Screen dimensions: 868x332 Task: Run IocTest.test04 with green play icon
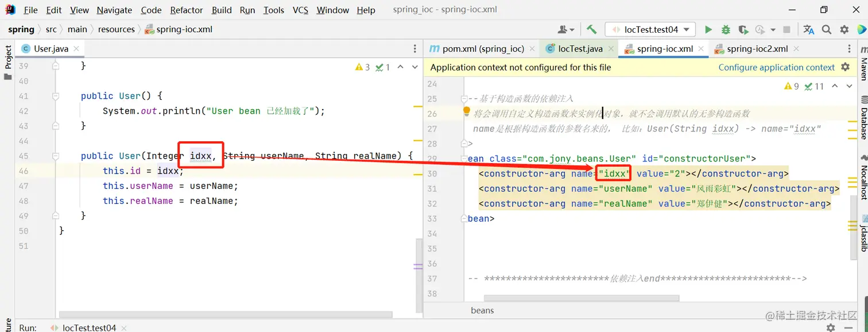coord(708,29)
